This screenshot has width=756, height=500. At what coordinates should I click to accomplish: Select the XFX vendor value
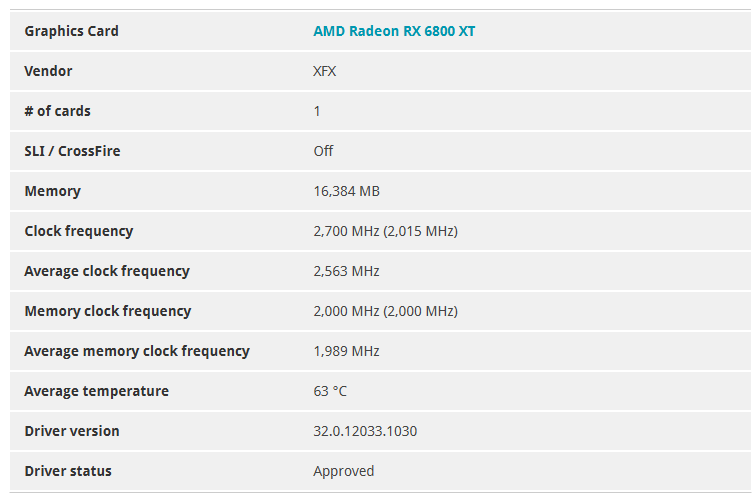pyautogui.click(x=324, y=71)
